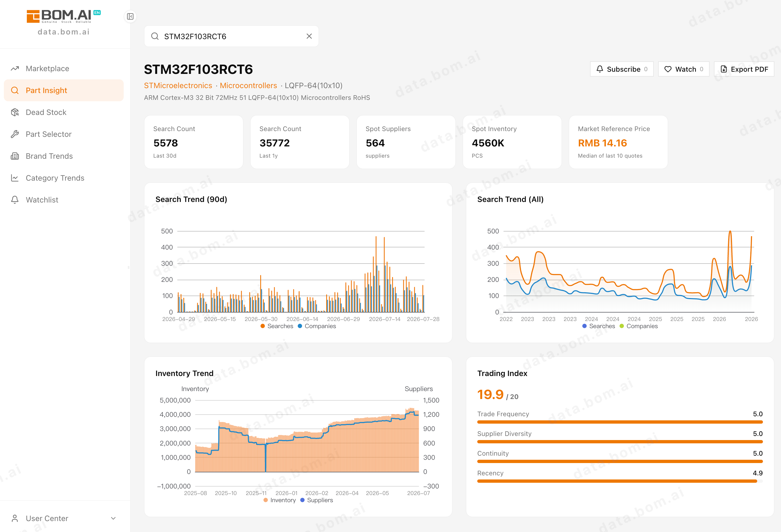Open the STMicroelectronics brand link
Viewport: 781px width, 532px height.
pos(178,85)
